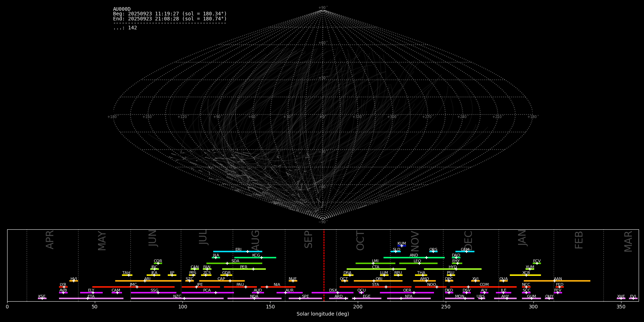The height and width of the screenshot is (322, 644).
Task: Click the +0° center map label
Action: [322, 117]
